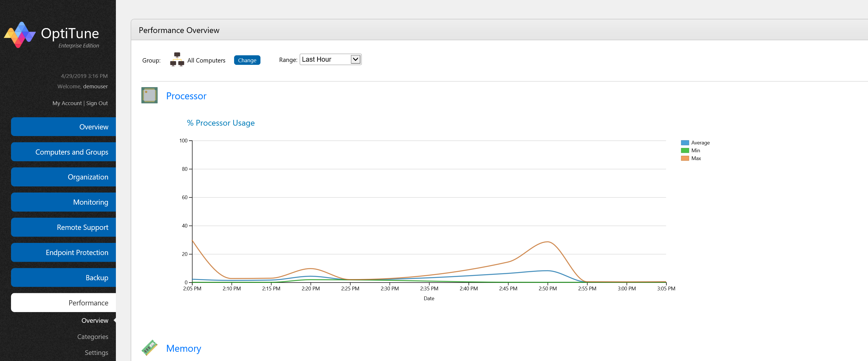Image resolution: width=868 pixels, height=361 pixels.
Task: Open the Processor section link
Action: 186,96
